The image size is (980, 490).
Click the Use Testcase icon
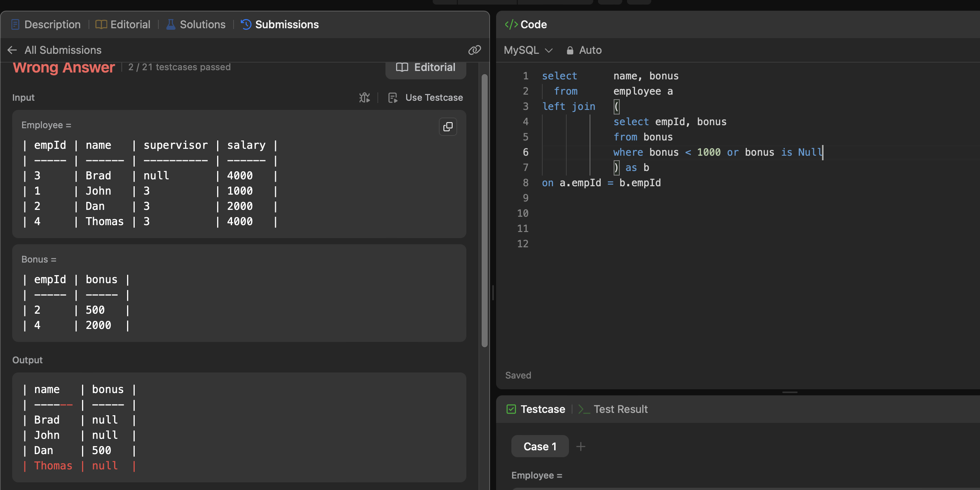393,98
